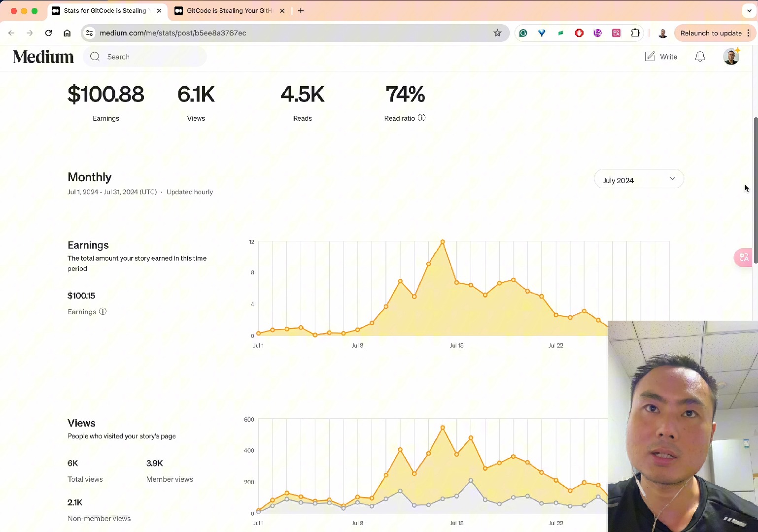Open Medium user avatar menu
Viewport: 758px width, 532px height.
pos(731,57)
